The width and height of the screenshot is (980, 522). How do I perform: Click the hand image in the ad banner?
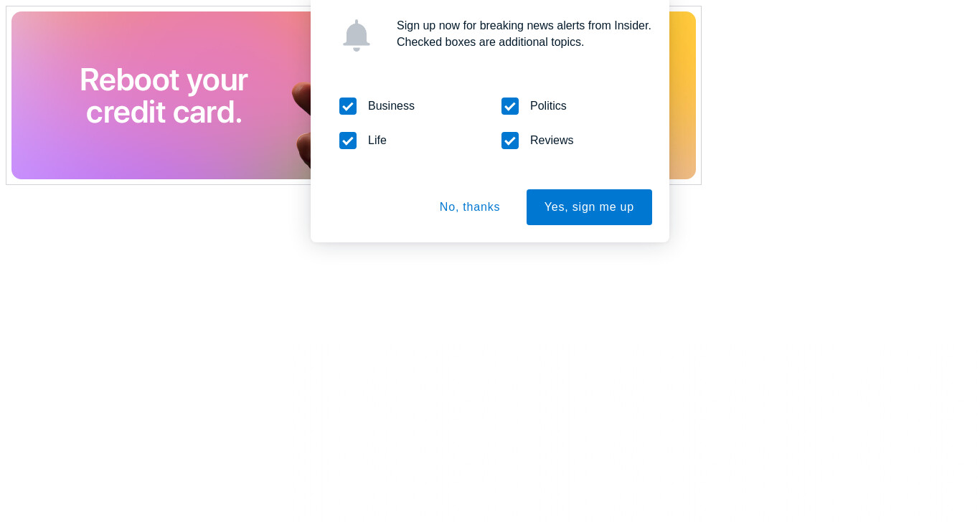coord(301,125)
